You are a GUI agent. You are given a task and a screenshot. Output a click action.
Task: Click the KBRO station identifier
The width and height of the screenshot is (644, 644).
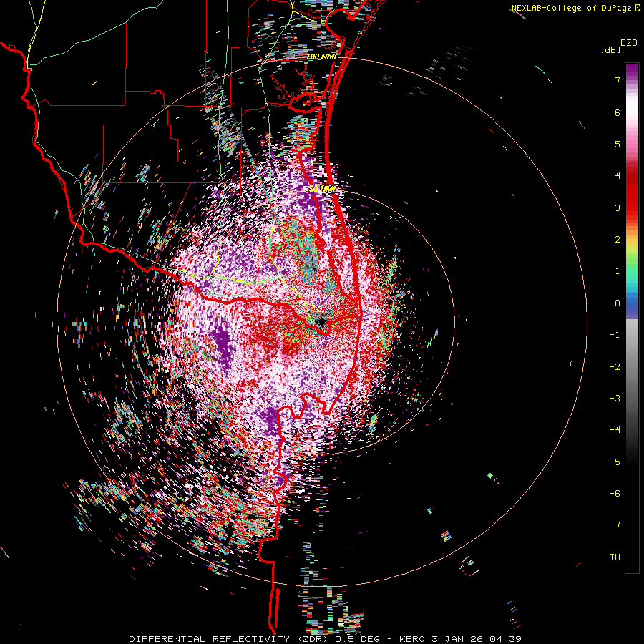pos(413,639)
